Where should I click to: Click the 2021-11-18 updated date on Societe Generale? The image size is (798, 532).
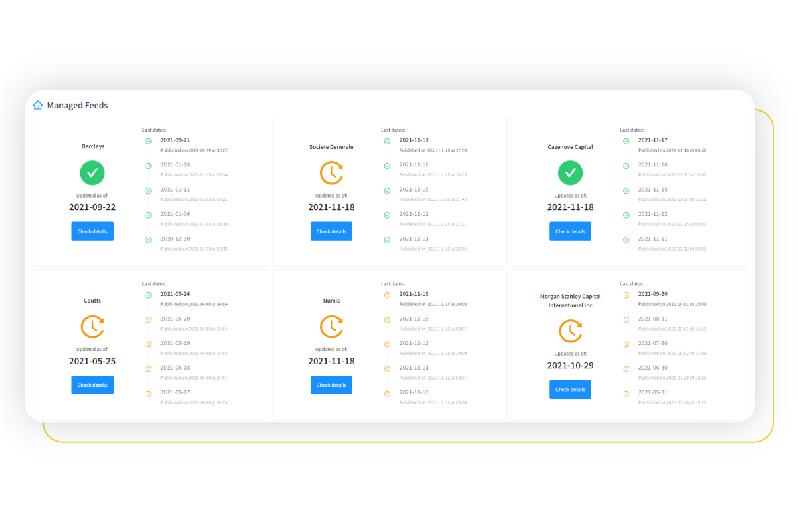pos(331,207)
